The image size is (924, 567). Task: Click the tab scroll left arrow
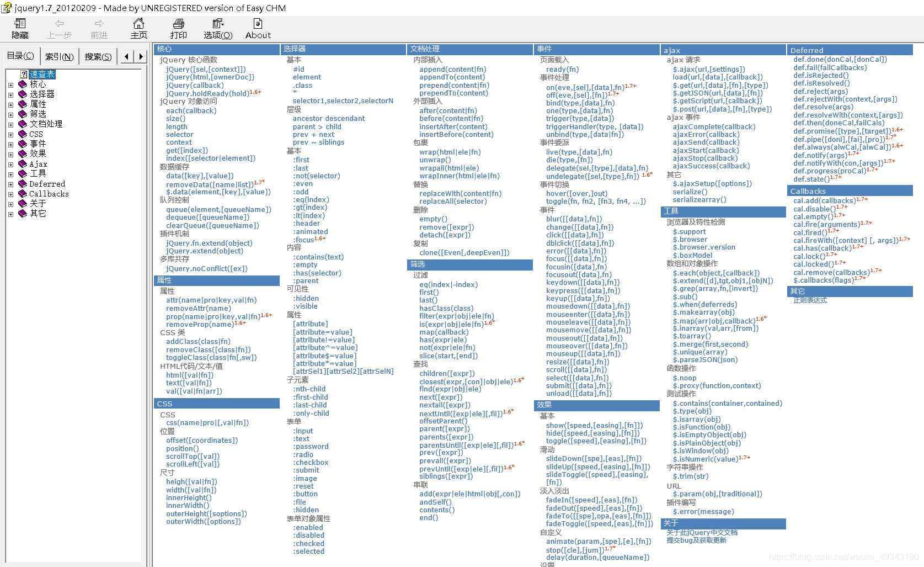[127, 56]
